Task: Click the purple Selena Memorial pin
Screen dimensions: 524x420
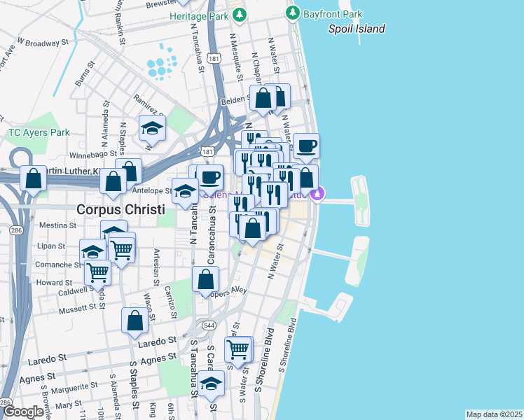Action: pos(317,195)
